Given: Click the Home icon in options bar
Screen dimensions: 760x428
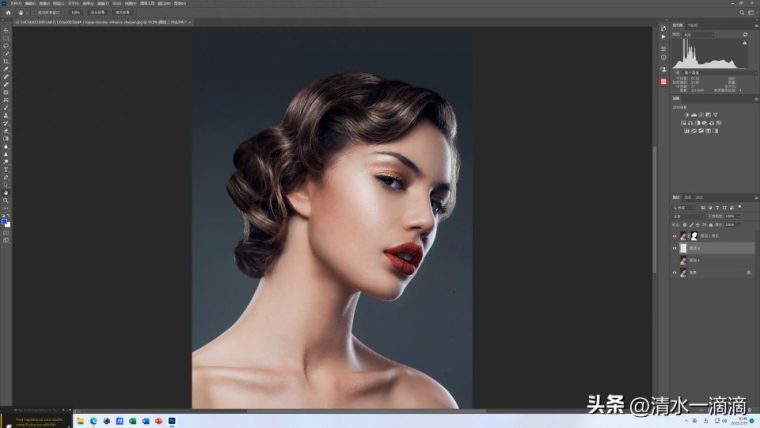Looking at the screenshot, I should tap(8, 13).
